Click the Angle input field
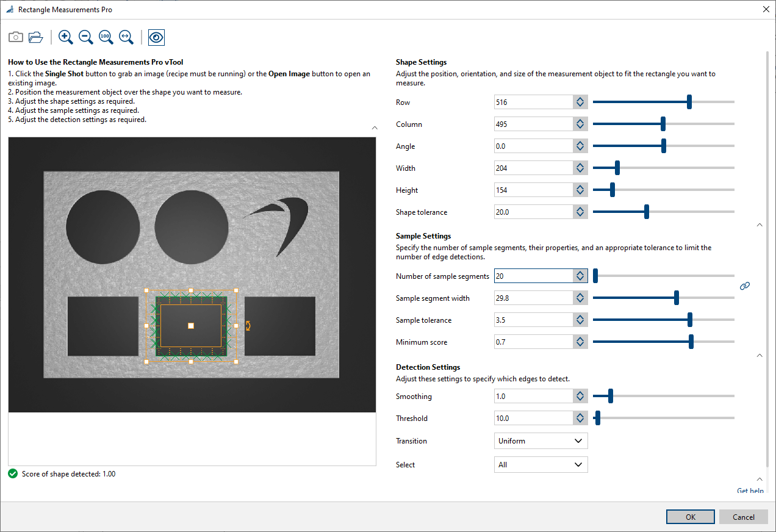The height and width of the screenshot is (532, 776). click(x=534, y=146)
